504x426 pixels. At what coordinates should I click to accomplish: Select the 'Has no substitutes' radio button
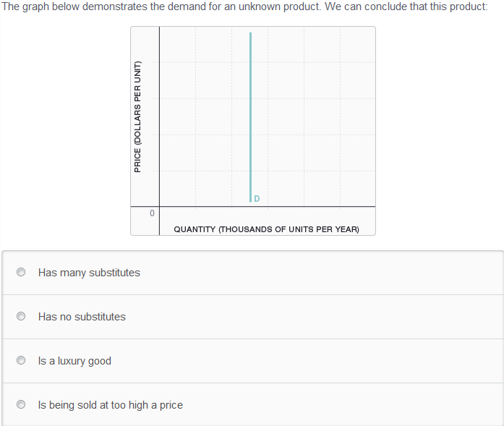click(21, 317)
